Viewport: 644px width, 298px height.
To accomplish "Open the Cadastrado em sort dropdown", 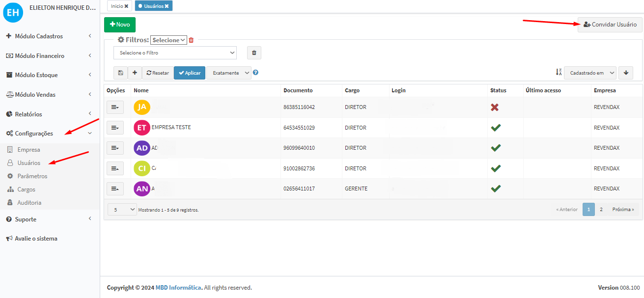I will click(x=589, y=73).
